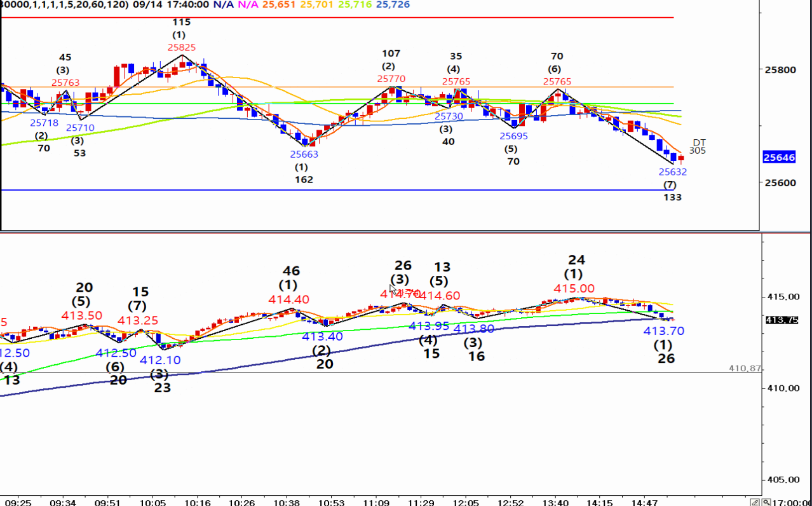Viewport: 812px width, 506px height.
Task: Click the pink N/A indicator value
Action: tap(249, 4)
